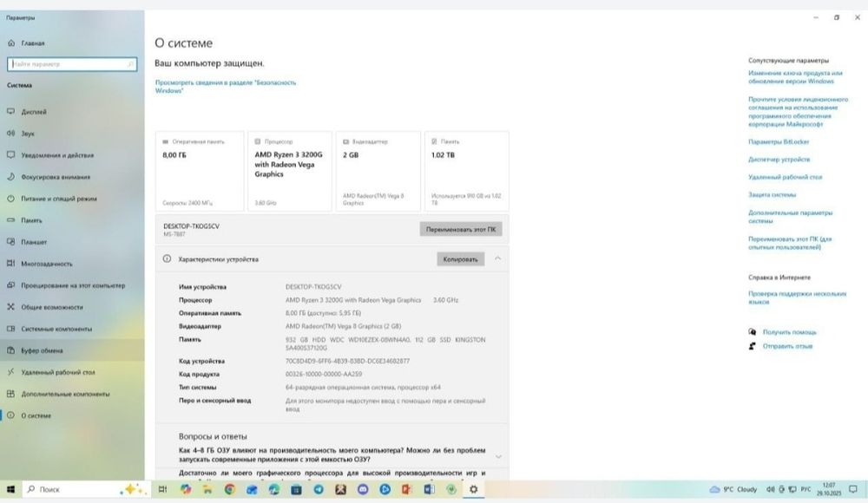Open Параметры BitLocker link
868x503 pixels.
[x=779, y=141]
